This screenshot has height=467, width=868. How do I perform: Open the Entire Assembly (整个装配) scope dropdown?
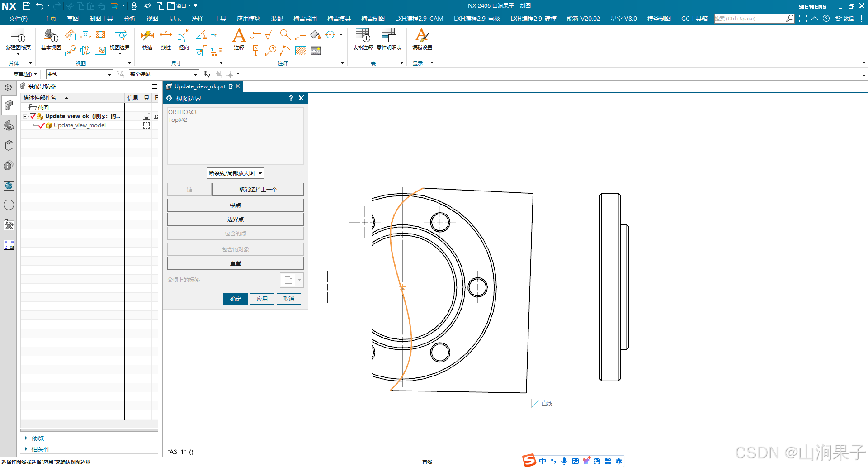(164, 74)
